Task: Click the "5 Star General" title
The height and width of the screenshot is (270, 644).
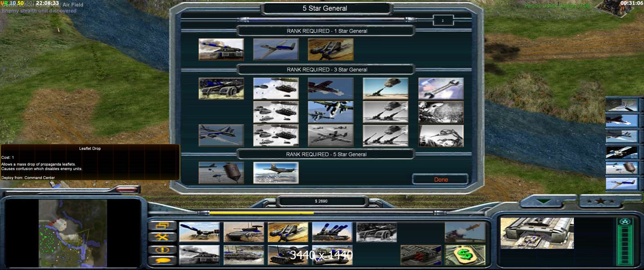Action: click(x=324, y=8)
